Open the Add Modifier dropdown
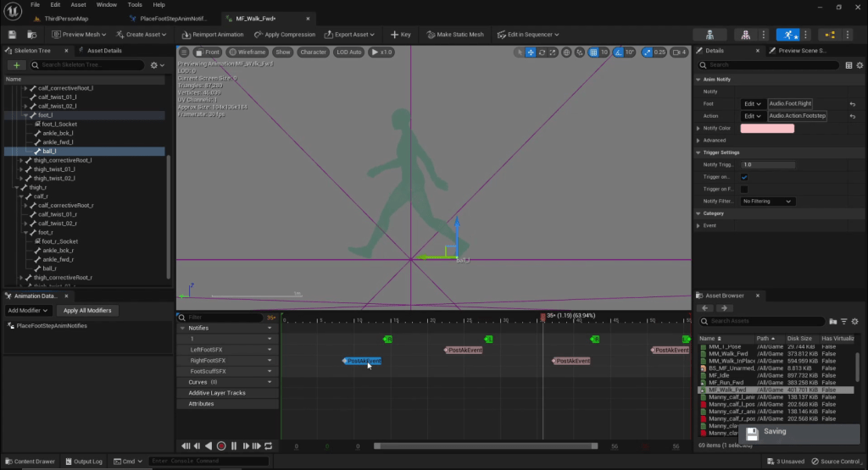 27,311
